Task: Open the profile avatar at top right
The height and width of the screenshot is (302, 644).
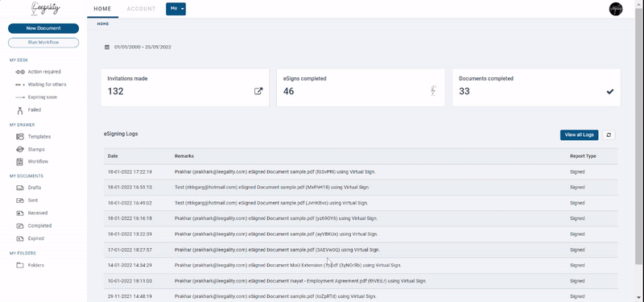Action: [x=616, y=9]
